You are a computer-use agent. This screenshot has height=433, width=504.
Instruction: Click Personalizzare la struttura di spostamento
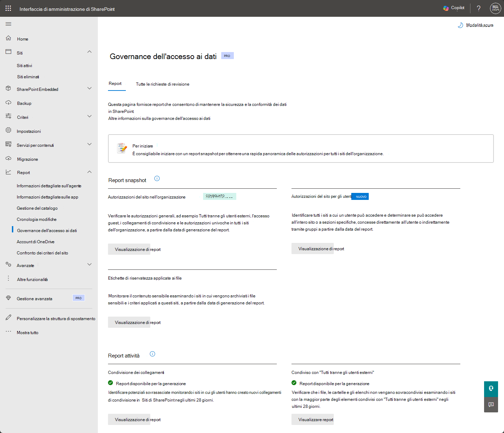(56, 319)
